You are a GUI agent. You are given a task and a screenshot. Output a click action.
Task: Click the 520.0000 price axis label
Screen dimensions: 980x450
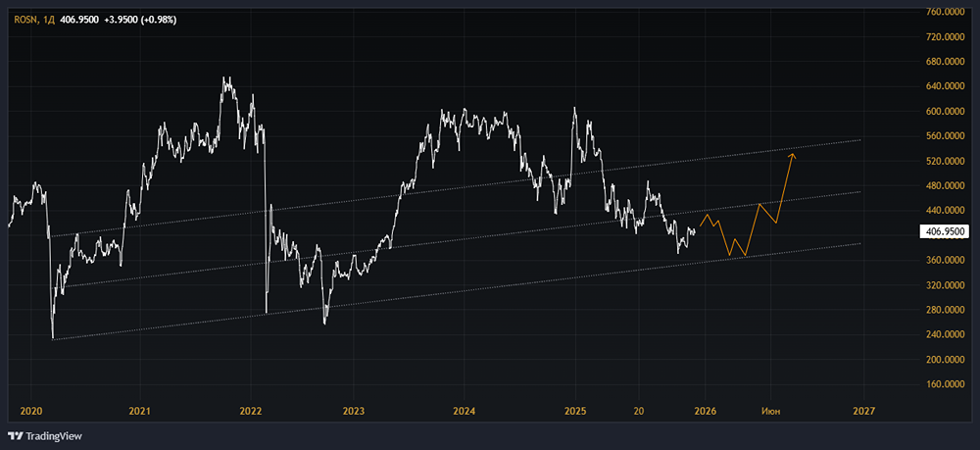944,161
